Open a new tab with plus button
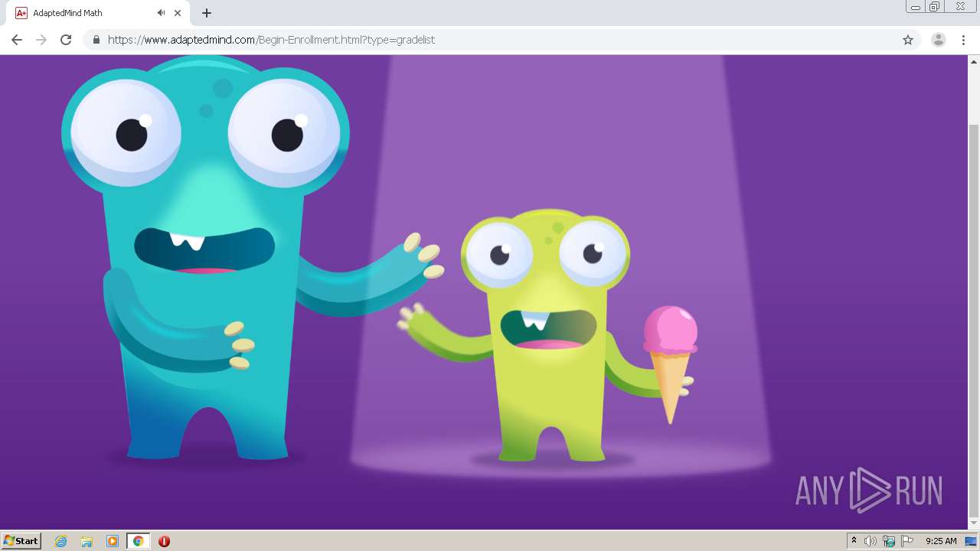Viewport: 980px width, 551px height. [x=207, y=13]
